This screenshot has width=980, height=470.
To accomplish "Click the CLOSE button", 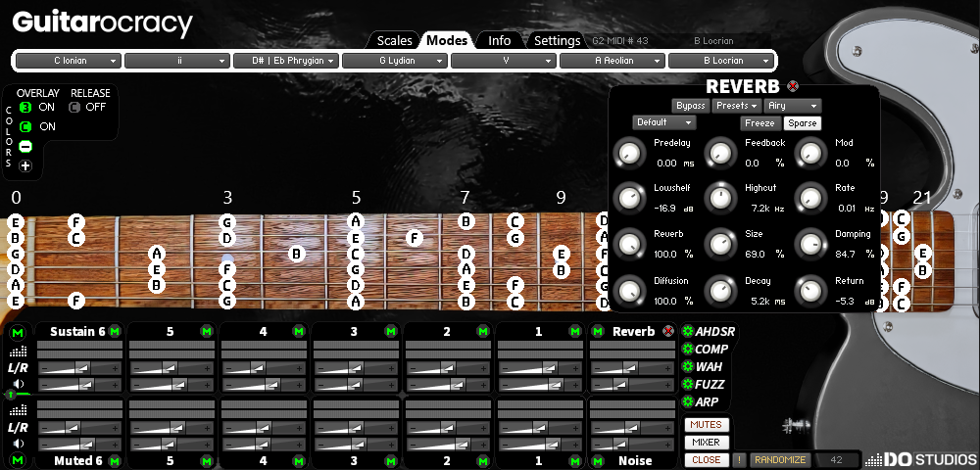I will (707, 460).
